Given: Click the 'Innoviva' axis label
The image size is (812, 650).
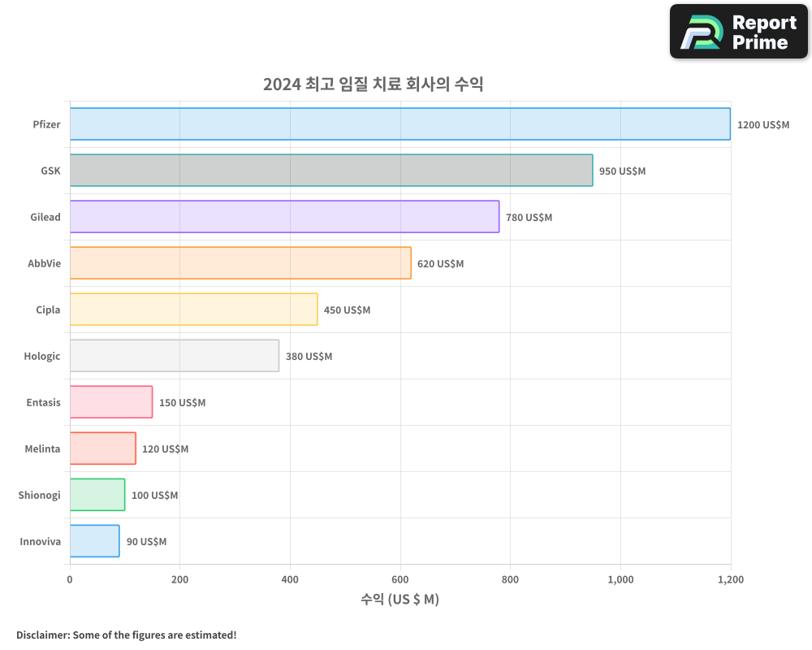Looking at the screenshot, I should tap(40, 541).
